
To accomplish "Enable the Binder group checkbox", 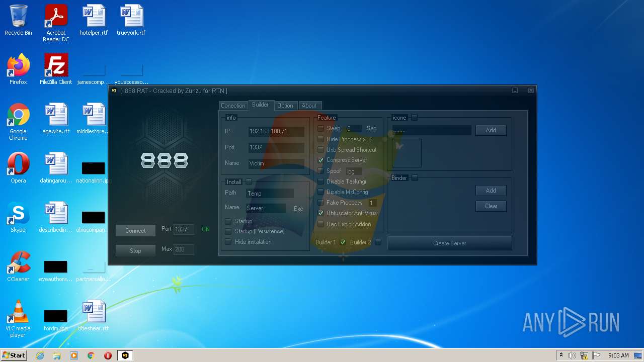I will coord(415,178).
